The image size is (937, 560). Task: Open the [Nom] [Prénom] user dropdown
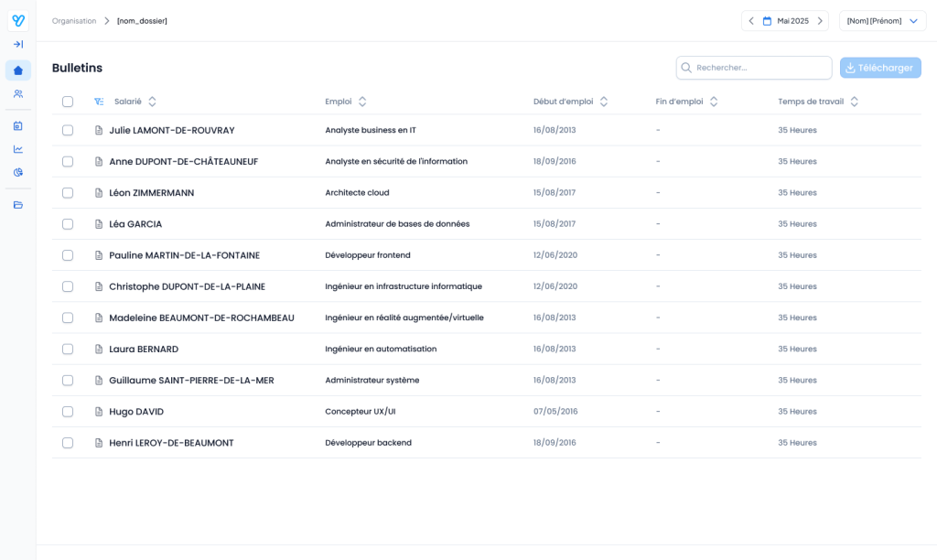pos(882,21)
